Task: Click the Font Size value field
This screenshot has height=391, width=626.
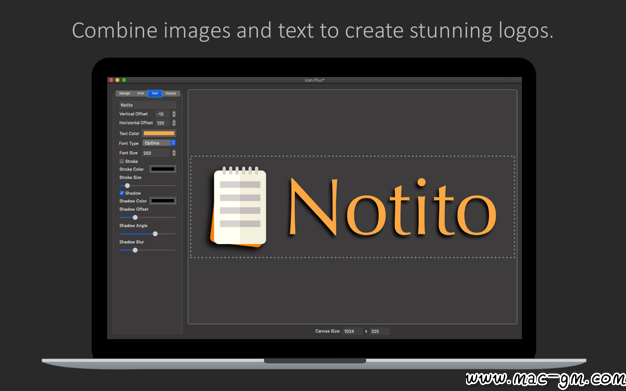Action: pyautogui.click(x=156, y=153)
